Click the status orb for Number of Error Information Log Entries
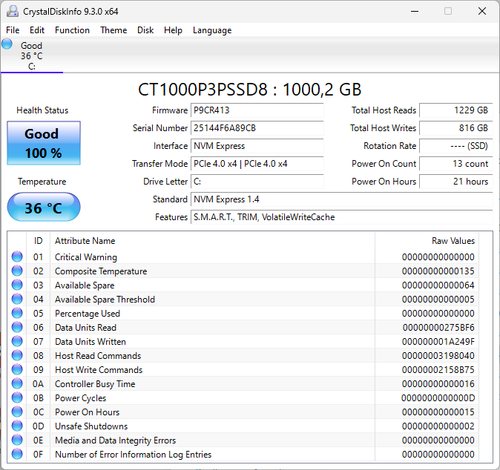This screenshot has width=500, height=470. pos(17,454)
